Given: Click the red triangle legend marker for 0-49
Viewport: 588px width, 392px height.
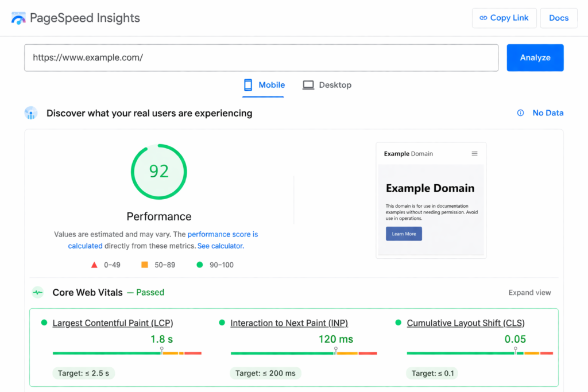Looking at the screenshot, I should click(94, 265).
